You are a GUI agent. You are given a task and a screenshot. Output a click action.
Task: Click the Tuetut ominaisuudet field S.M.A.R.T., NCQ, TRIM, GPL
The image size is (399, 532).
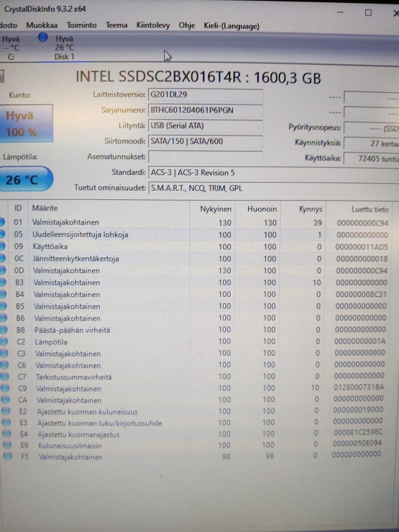pos(273,188)
